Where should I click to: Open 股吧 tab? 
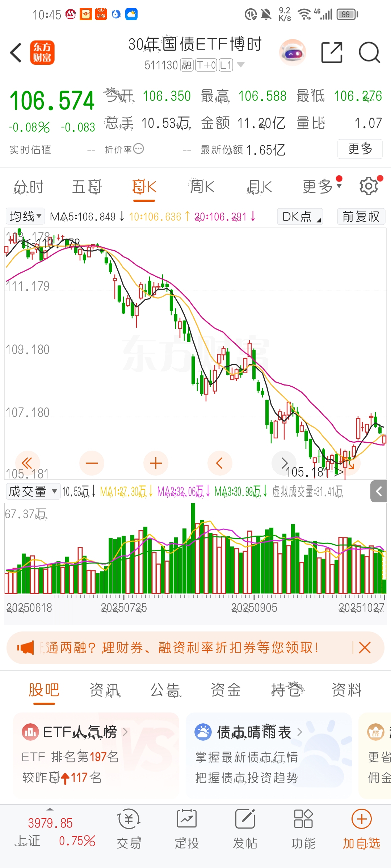44,690
